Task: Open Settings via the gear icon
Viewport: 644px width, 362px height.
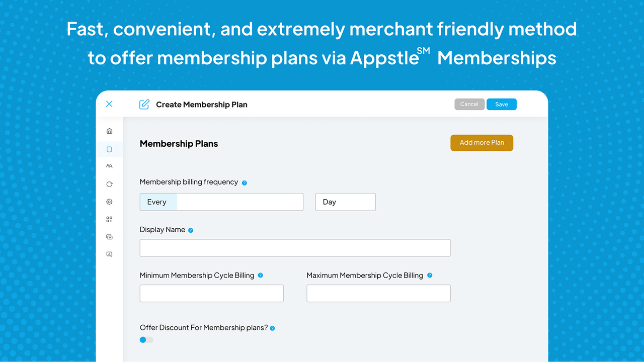Action: pyautogui.click(x=109, y=202)
